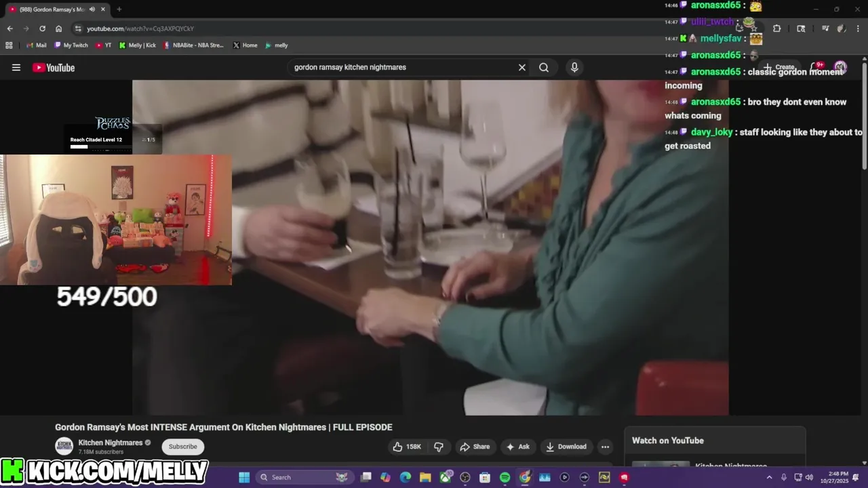
Task: Open the Chrome three-dot menu
Action: (859, 28)
